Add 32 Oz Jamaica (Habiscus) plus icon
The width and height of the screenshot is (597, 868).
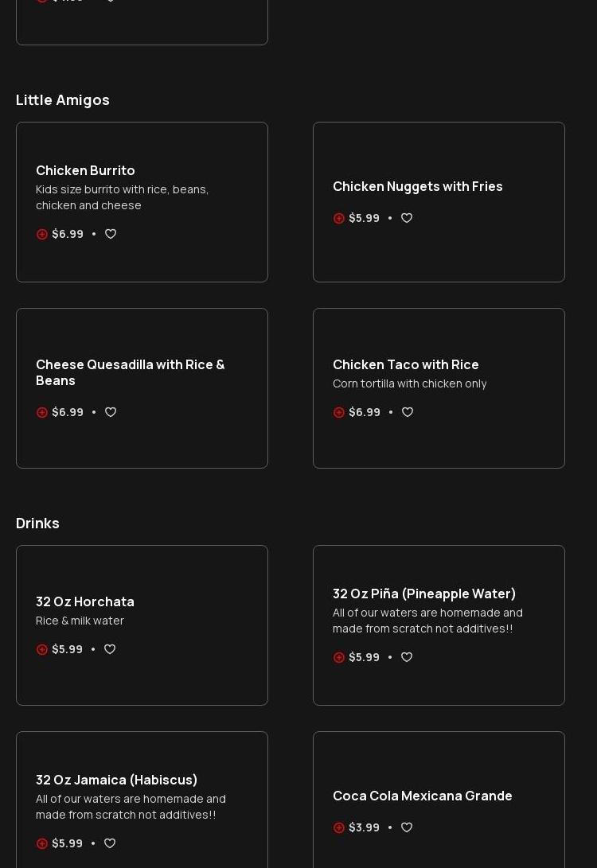tap(42, 843)
